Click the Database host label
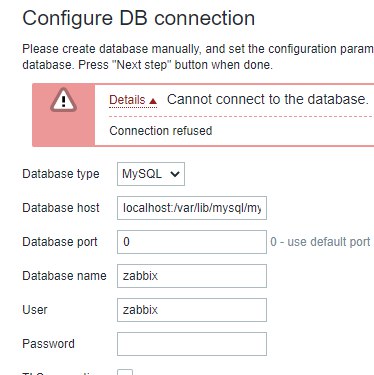 (61, 208)
